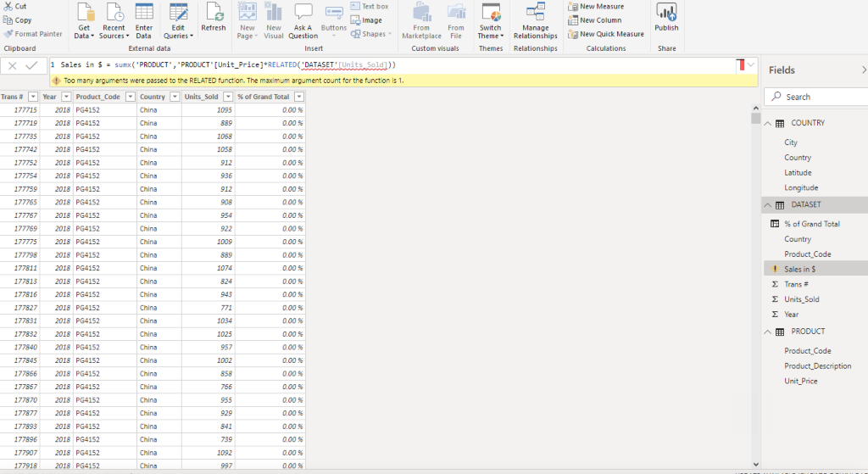The image size is (868, 474).
Task: Select the Unit_Price field
Action: click(x=800, y=381)
